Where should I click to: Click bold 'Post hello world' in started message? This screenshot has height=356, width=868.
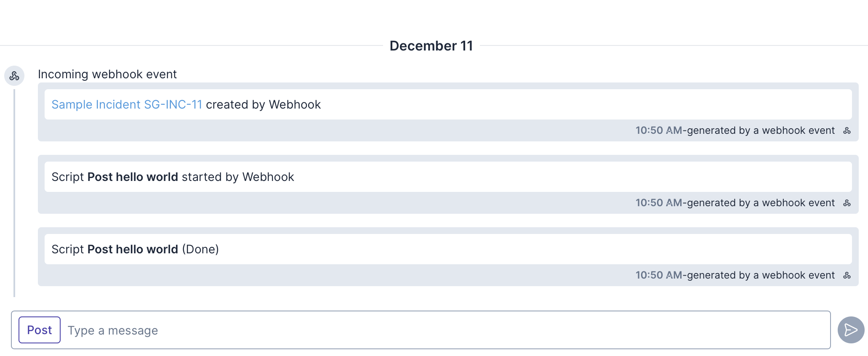tap(133, 177)
